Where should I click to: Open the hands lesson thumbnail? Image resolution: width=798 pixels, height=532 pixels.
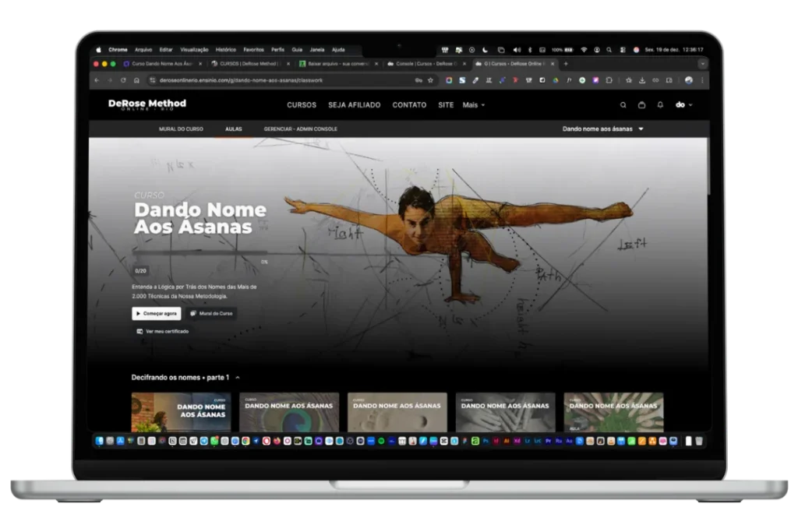tap(505, 412)
